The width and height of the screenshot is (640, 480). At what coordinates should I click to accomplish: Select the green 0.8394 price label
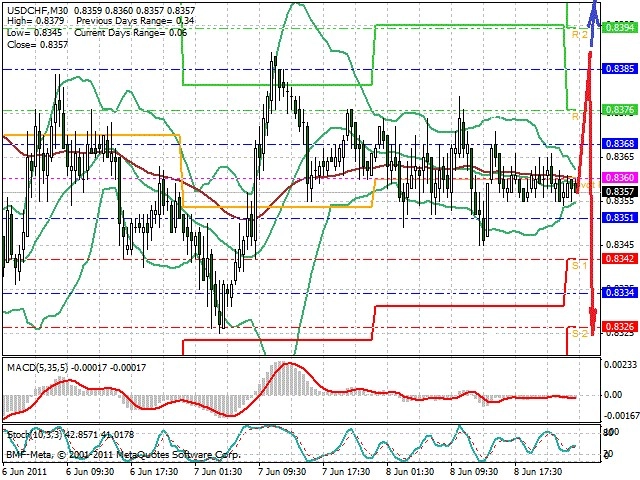[620, 27]
